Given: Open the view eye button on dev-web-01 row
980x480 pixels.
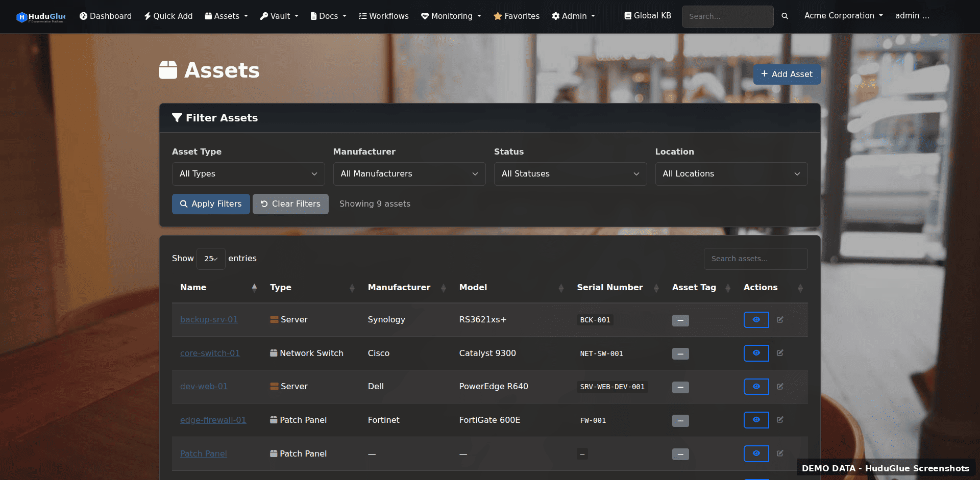Looking at the screenshot, I should 756,387.
